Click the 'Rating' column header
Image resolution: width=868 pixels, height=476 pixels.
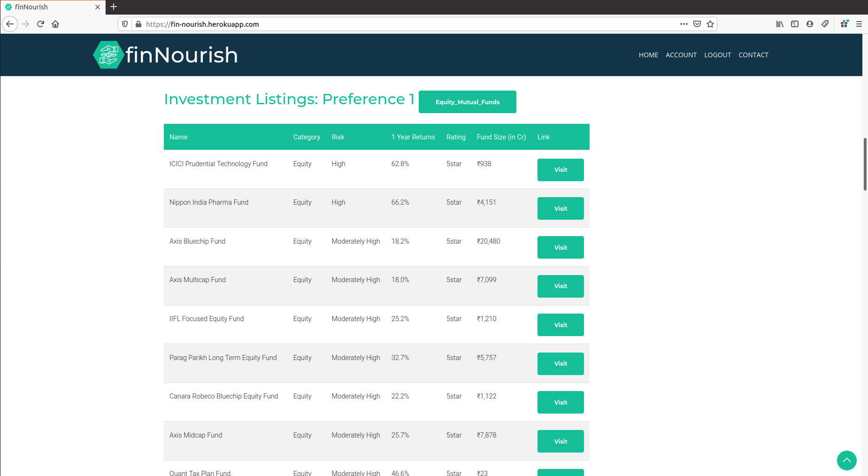click(456, 137)
